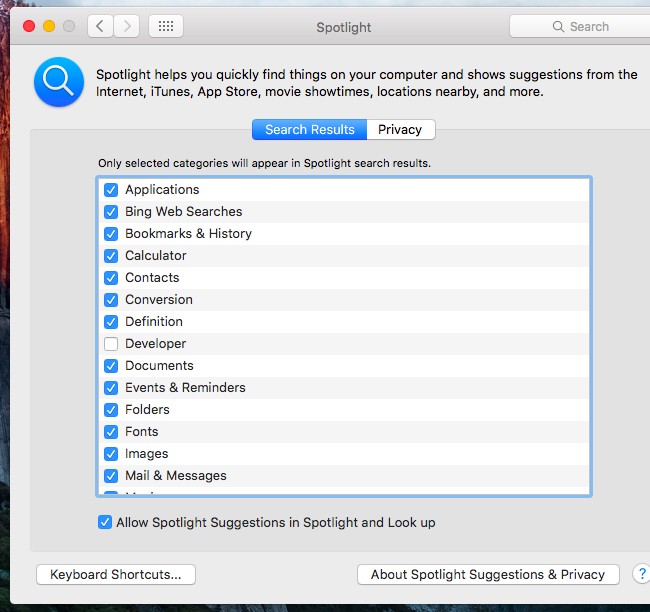The width and height of the screenshot is (650, 612).
Task: Toggle the Images checkbox
Action: click(111, 454)
